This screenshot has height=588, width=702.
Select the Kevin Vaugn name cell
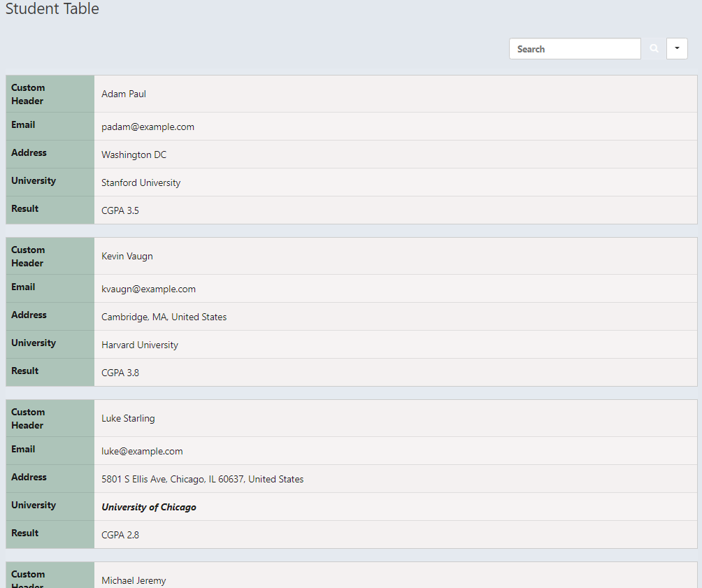tap(127, 256)
